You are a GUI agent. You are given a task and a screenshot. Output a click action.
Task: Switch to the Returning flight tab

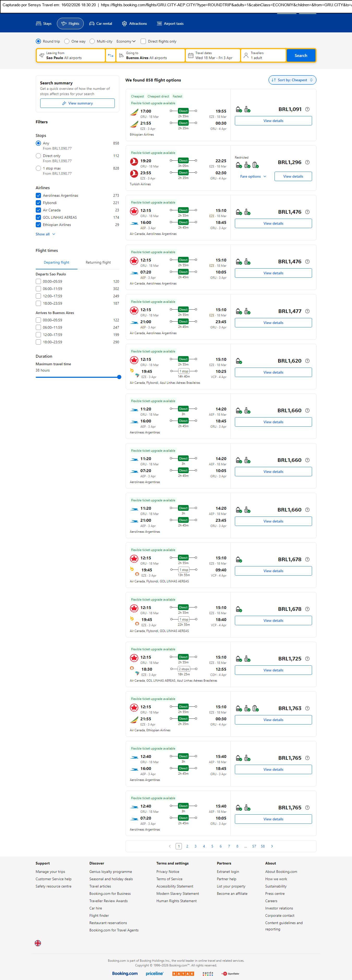click(x=98, y=263)
